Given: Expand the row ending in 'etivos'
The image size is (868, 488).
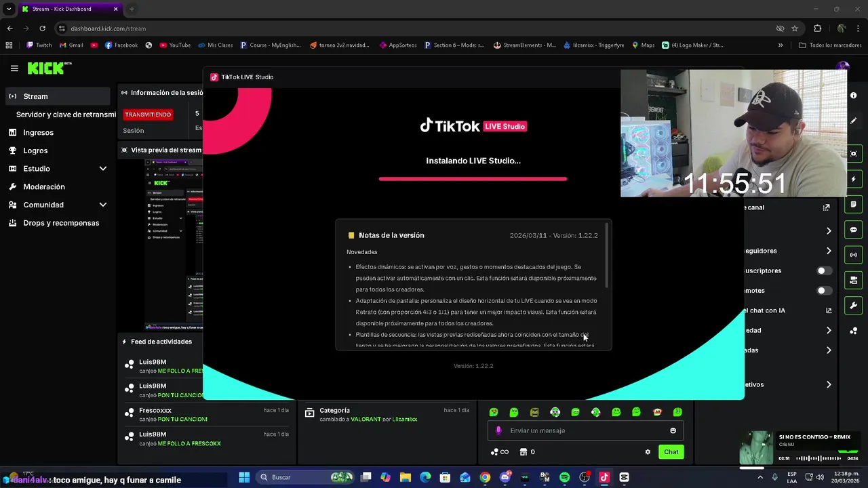Looking at the screenshot, I should tap(828, 384).
